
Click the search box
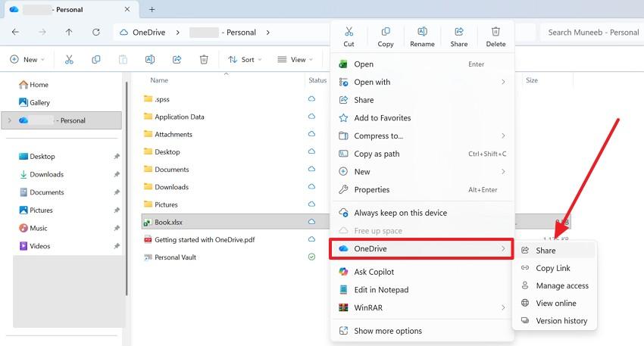592,33
